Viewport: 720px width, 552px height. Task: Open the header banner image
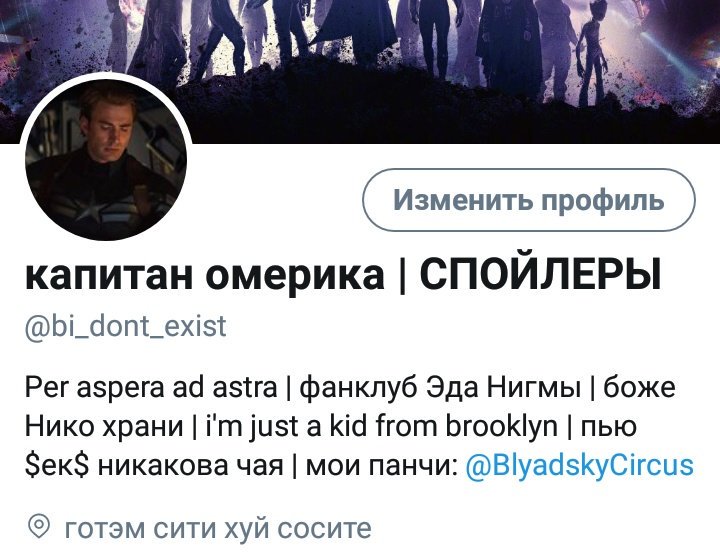point(360,71)
